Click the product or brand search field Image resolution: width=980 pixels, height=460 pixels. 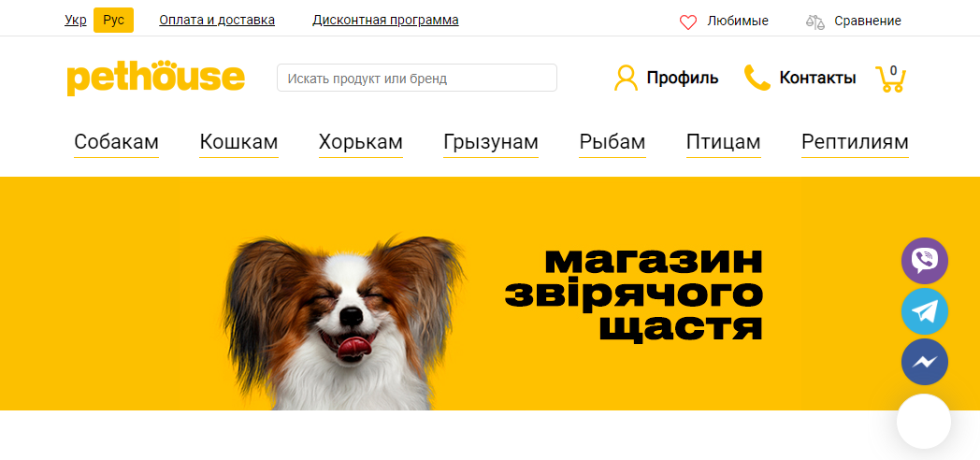[x=417, y=79]
